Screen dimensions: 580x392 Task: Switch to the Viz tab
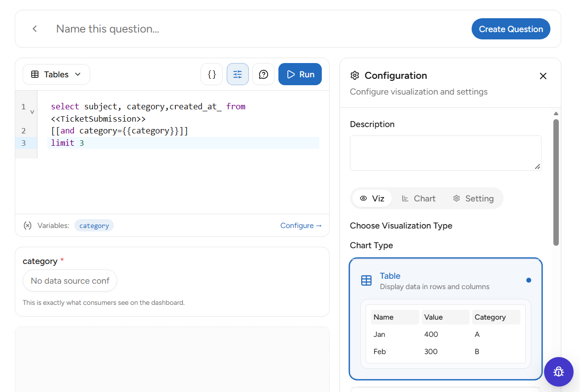pyautogui.click(x=372, y=198)
